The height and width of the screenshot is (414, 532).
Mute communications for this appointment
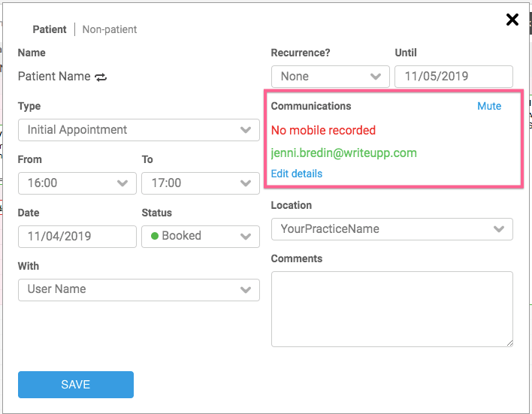[489, 106]
